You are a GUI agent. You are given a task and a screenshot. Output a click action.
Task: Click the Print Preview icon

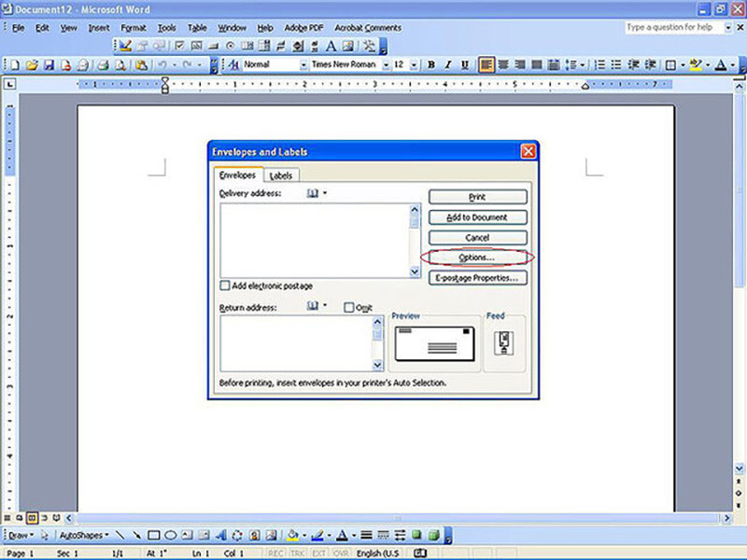pos(120,64)
